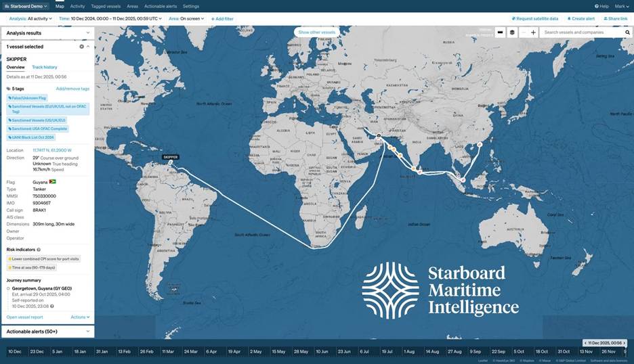Click the self-reported info question icon

pyautogui.click(x=51, y=306)
